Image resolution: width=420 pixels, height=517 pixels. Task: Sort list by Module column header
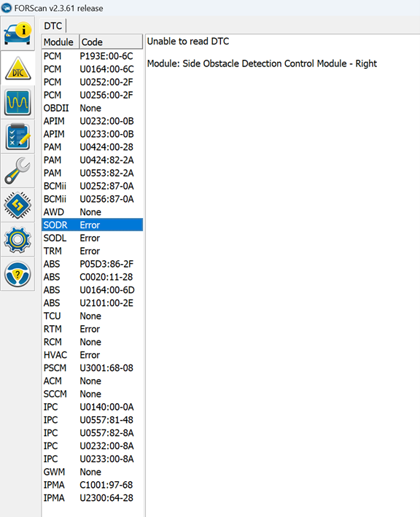pos(61,42)
